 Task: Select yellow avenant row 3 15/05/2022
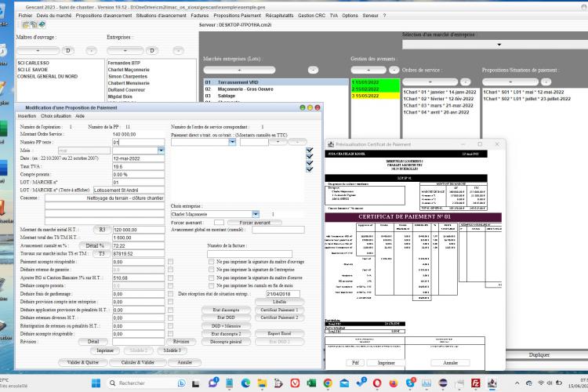tap(376, 96)
